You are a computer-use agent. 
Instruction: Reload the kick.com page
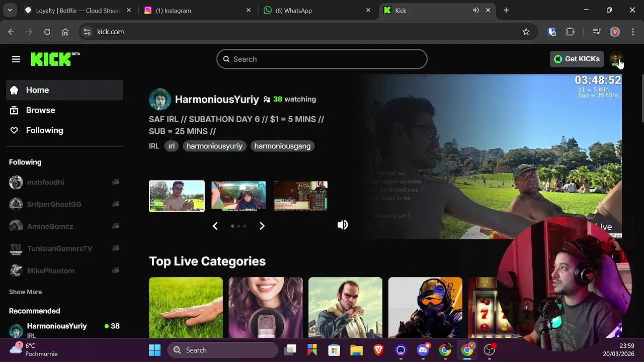pyautogui.click(x=47, y=32)
